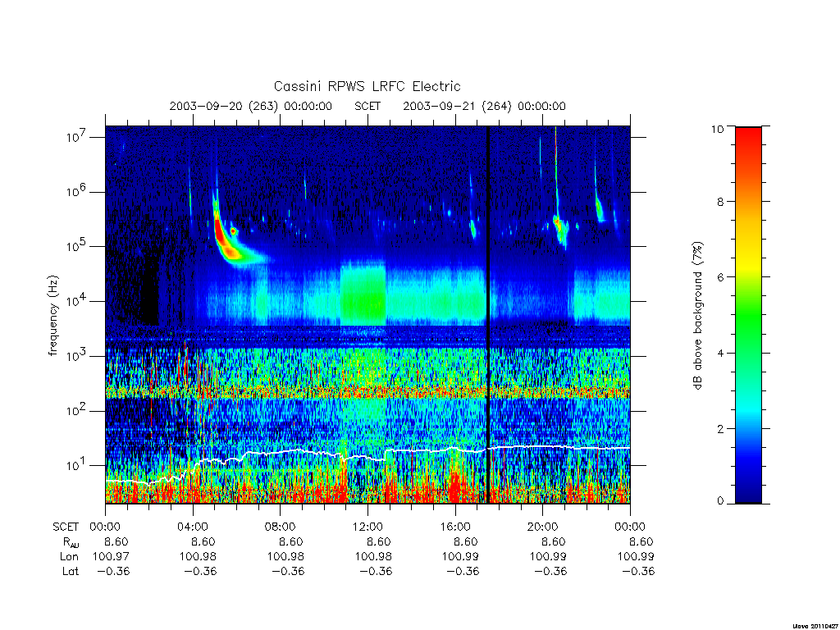Select Lat value -0.36 under 08:00

(x=288, y=571)
